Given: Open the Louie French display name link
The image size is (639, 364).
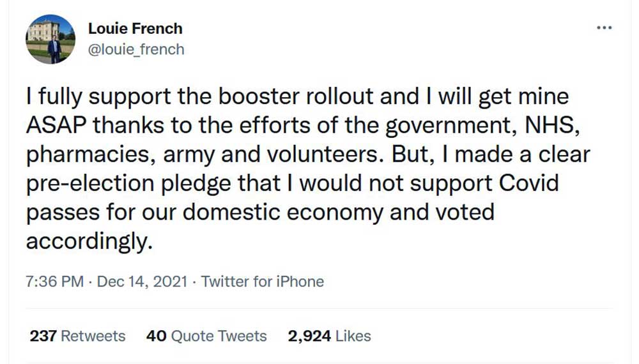Looking at the screenshot, I should click(135, 29).
